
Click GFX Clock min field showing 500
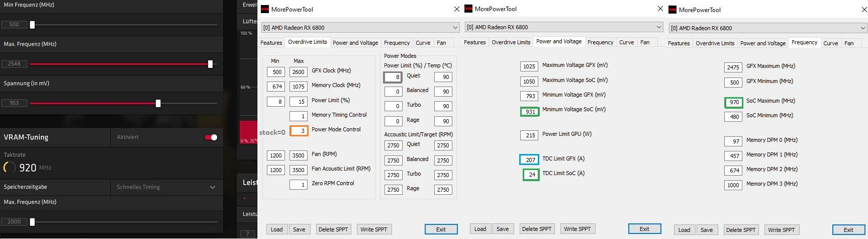pyautogui.click(x=276, y=72)
